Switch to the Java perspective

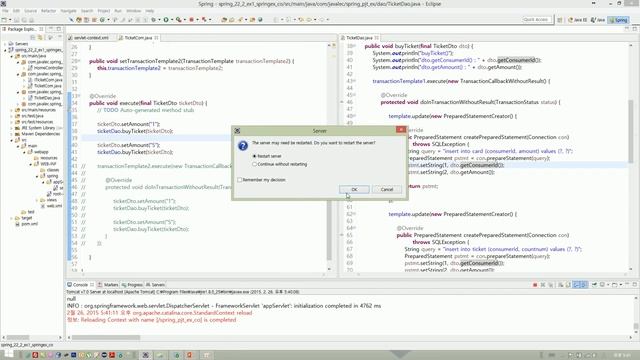tap(598, 20)
